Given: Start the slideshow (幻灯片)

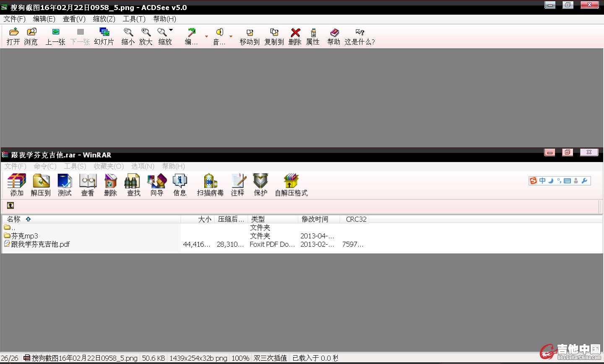Looking at the screenshot, I should (104, 32).
